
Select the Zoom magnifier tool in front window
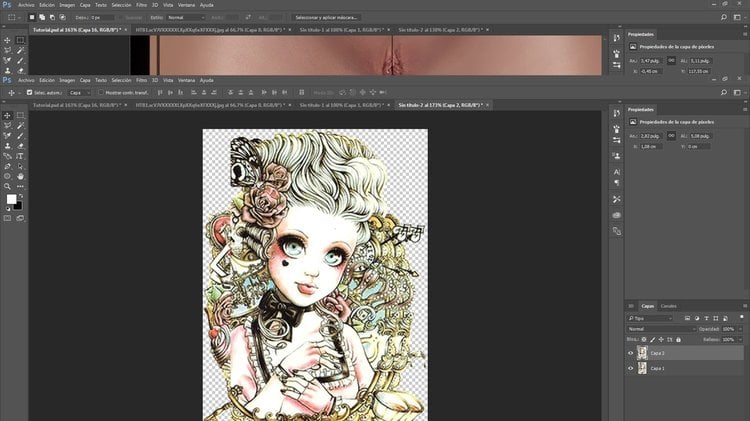[7, 187]
